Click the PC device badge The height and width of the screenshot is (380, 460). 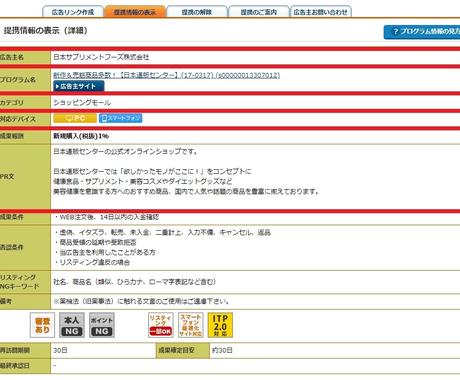pyautogui.click(x=75, y=118)
